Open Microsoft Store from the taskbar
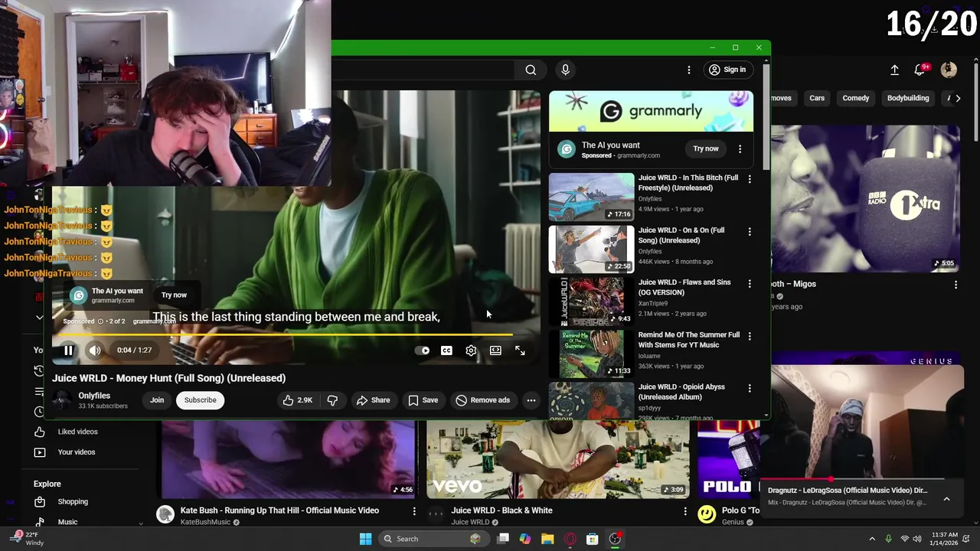This screenshot has height=551, width=980. (592, 539)
